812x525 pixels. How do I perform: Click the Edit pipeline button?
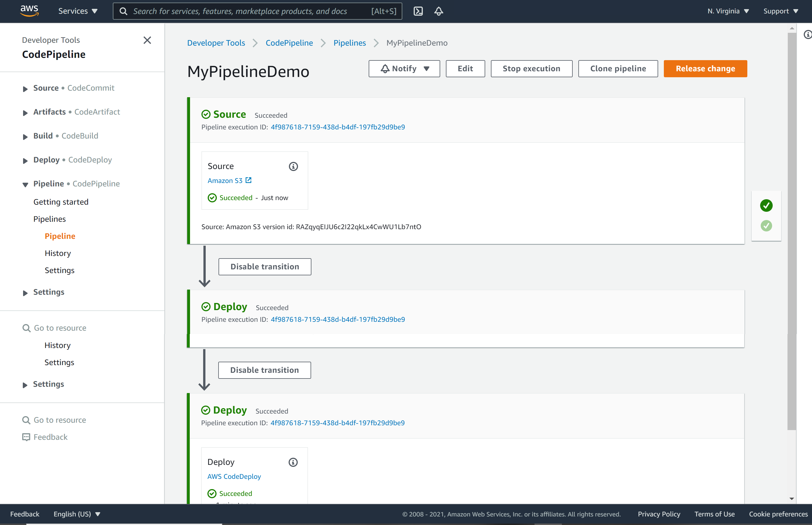point(465,69)
